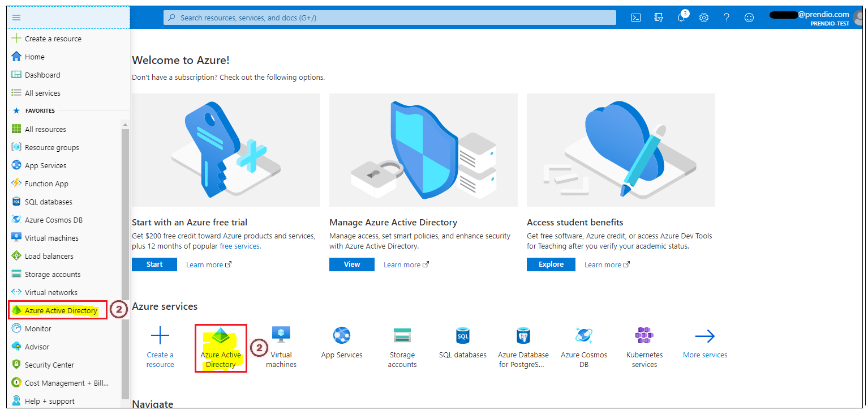Open Cloud Shell from top bar
868x414 pixels.
tap(636, 18)
